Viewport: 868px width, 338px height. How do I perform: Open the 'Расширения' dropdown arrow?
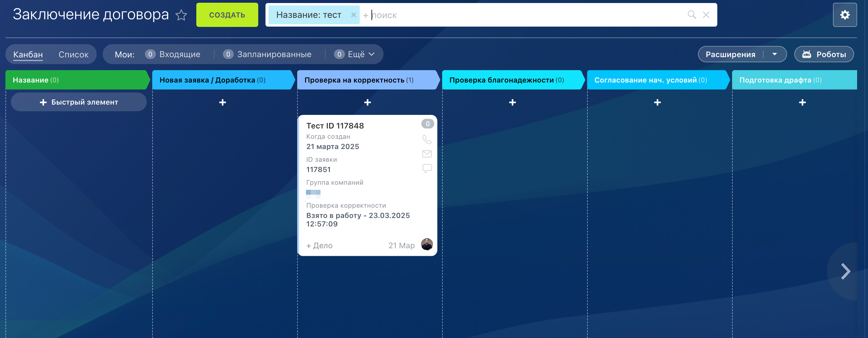774,54
